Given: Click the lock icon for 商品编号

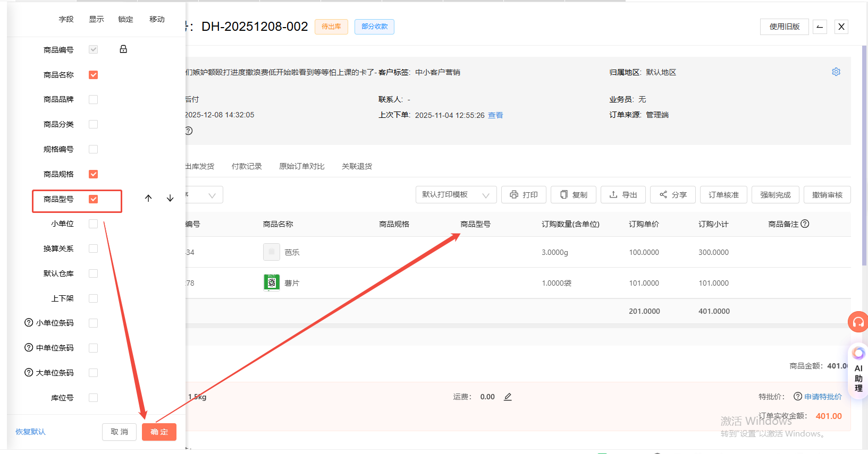Looking at the screenshot, I should coord(123,49).
